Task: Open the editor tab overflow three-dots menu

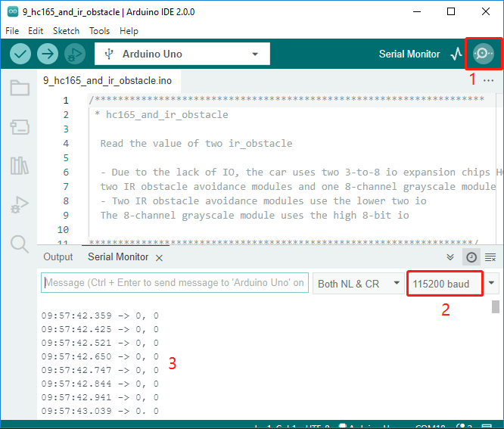Action: tap(488, 81)
